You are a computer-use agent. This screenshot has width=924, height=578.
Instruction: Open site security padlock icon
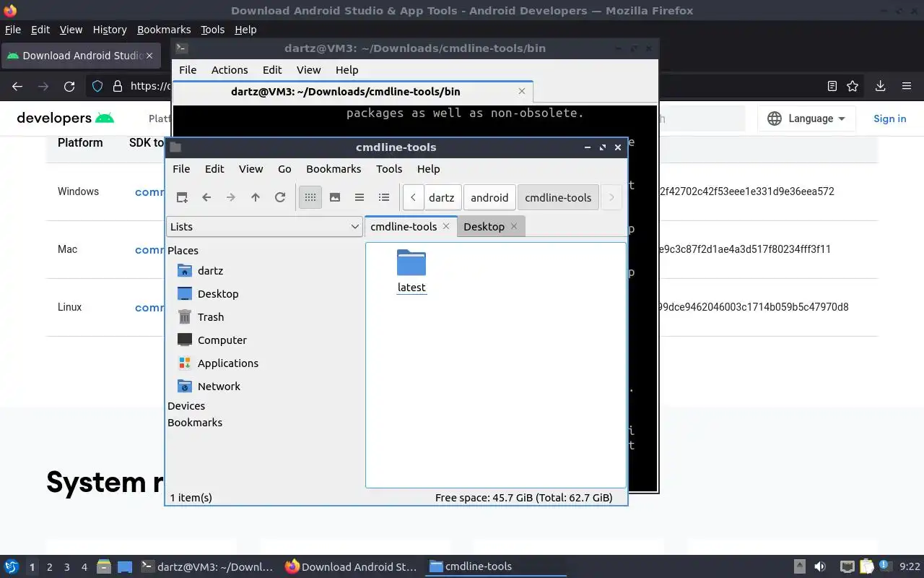(118, 86)
